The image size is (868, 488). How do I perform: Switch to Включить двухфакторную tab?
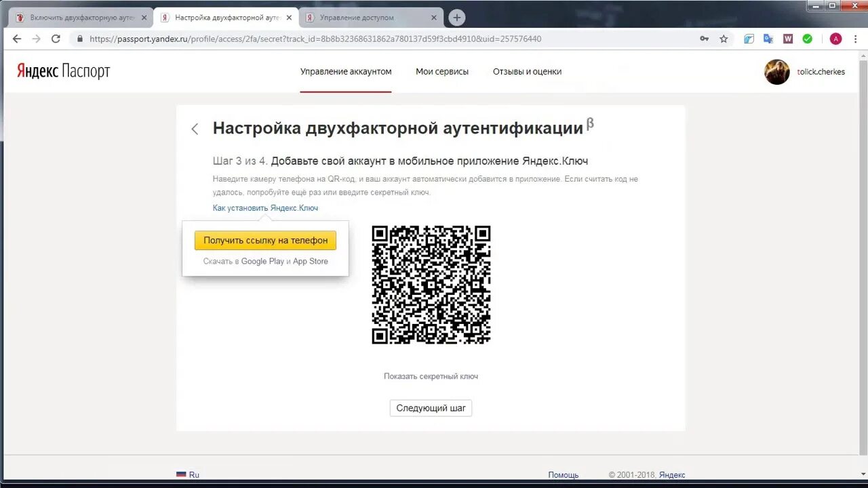(x=79, y=18)
